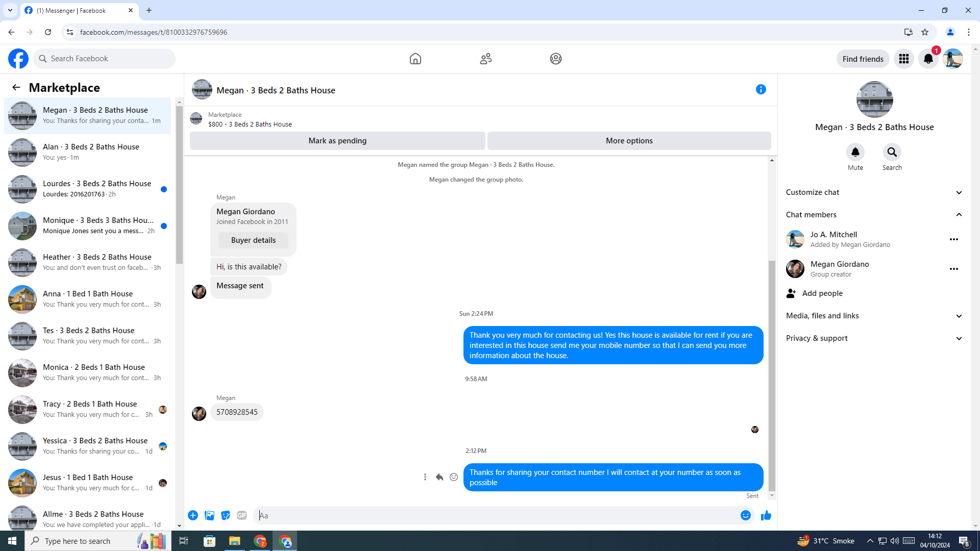
Task: Open the Yessica 3 Beds 2 Baths chat
Action: 88,446
